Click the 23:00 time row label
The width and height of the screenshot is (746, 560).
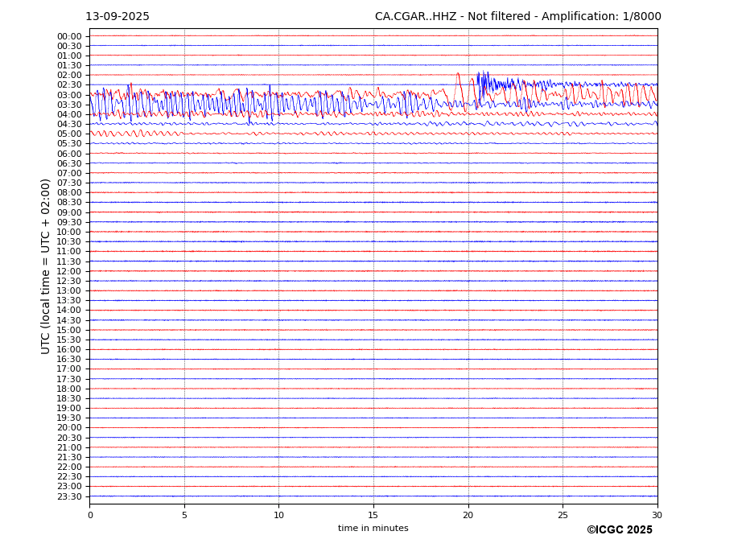point(69,487)
